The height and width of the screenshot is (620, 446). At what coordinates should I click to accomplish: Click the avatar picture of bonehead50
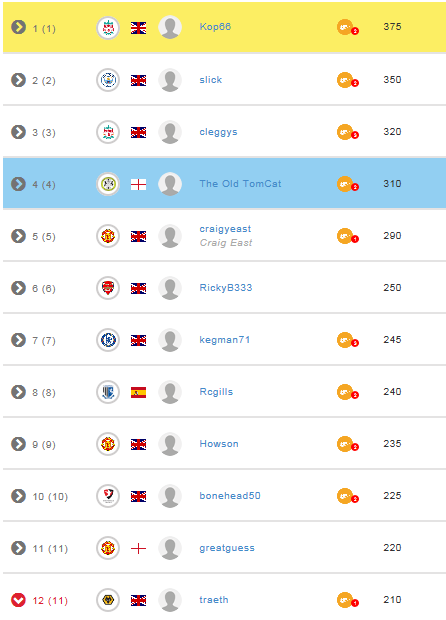pos(170,496)
